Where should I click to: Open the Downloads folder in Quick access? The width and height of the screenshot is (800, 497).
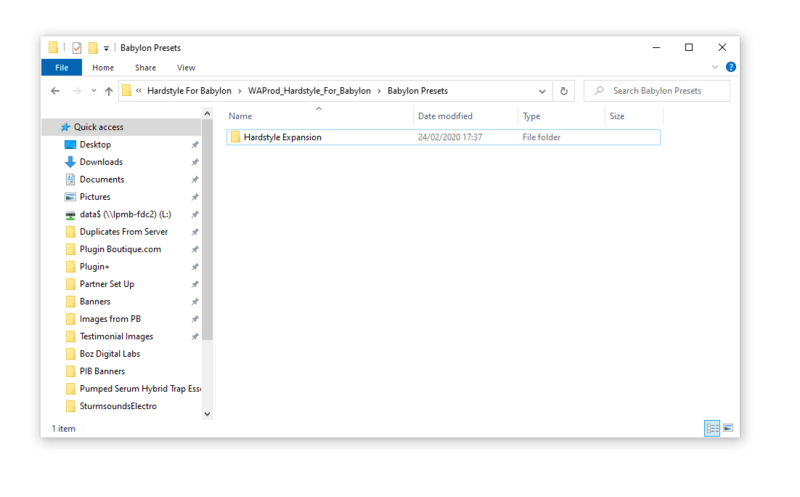(x=101, y=162)
